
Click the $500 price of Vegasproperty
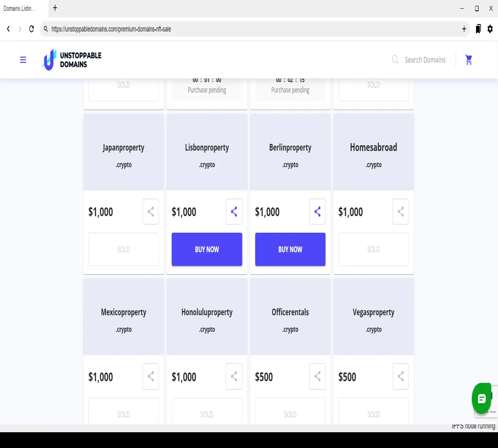click(x=347, y=377)
